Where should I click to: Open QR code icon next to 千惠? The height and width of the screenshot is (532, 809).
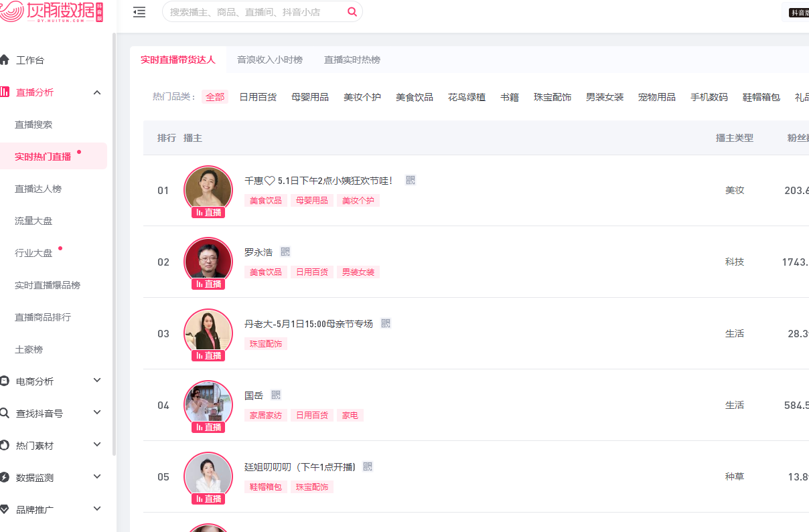(411, 180)
